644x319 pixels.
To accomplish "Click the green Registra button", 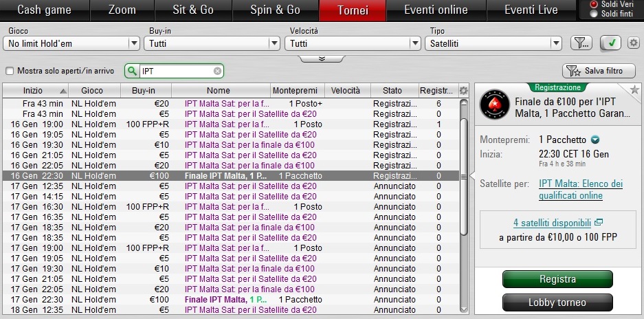I will pyautogui.click(x=557, y=279).
